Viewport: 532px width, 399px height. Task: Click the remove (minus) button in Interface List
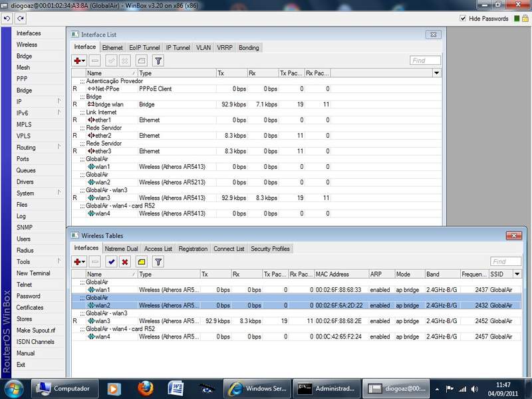tap(95, 61)
